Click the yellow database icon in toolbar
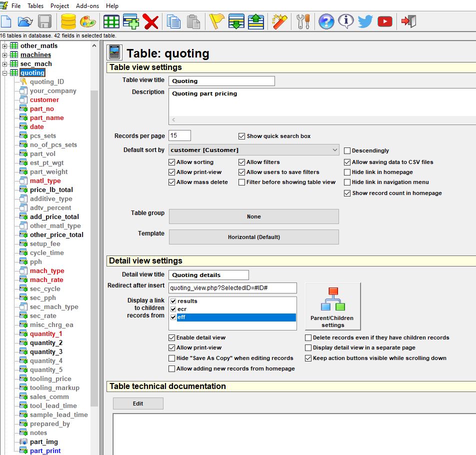The width and height of the screenshot is (476, 455). [x=68, y=21]
